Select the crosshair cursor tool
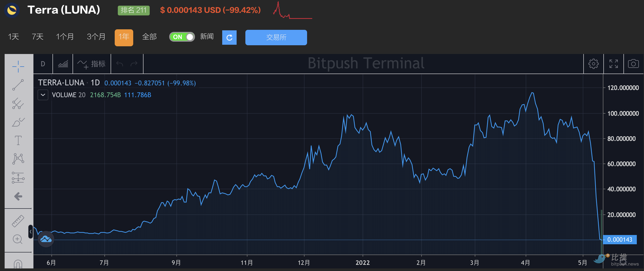Screen dimensions: 644x271 point(18,67)
